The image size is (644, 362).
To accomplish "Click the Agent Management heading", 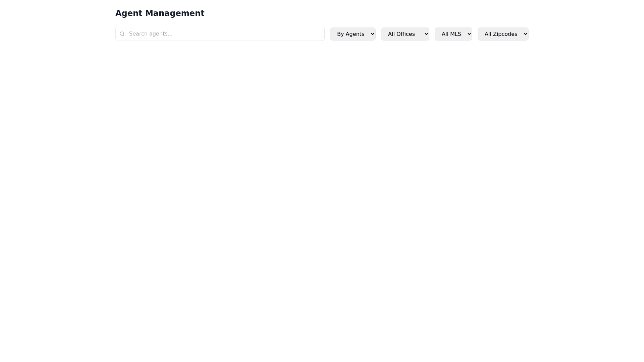I will (160, 13).
